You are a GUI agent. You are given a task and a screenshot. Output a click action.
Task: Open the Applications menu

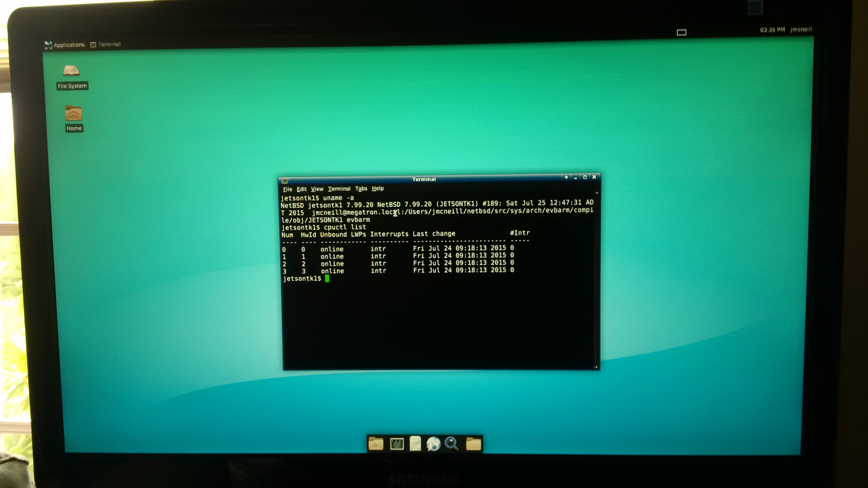(x=65, y=45)
